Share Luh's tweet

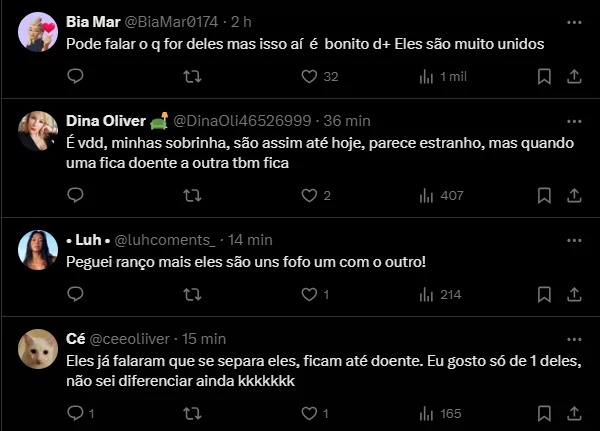click(574, 295)
